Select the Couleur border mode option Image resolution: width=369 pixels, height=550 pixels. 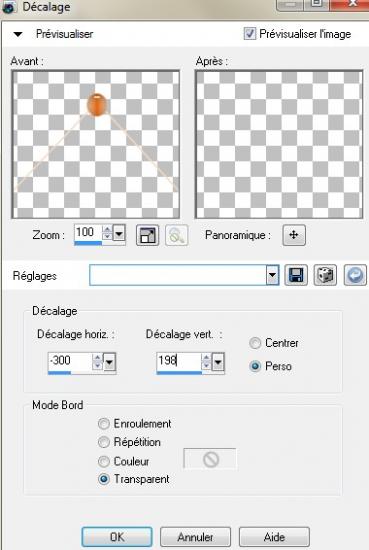point(103,461)
